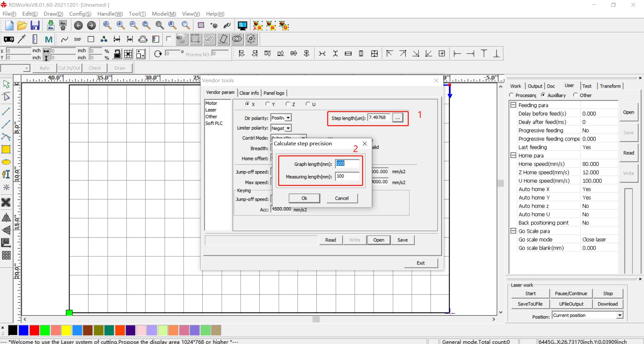The image size is (644, 344).
Task: Switch to Panel logo tab
Action: point(274,93)
